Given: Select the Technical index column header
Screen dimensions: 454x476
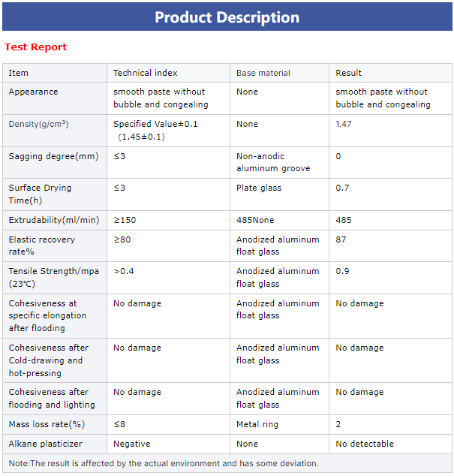Looking at the screenshot, I should coord(168,73).
